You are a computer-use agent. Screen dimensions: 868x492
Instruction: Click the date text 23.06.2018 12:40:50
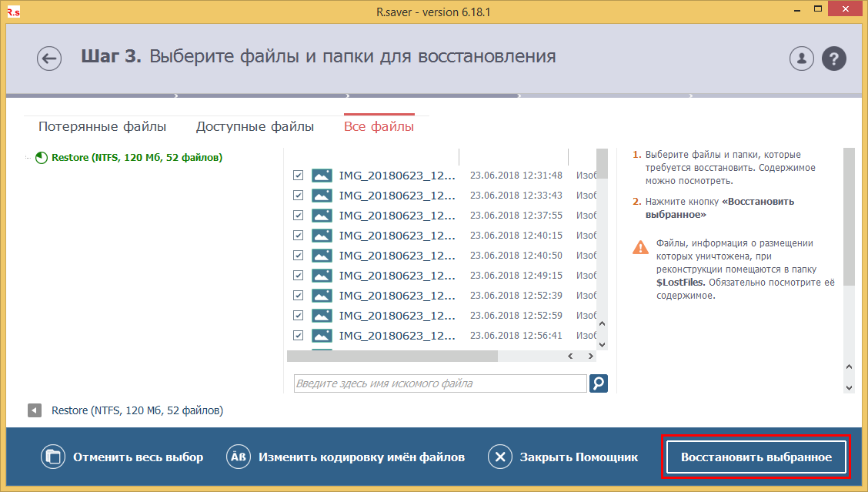[516, 256]
